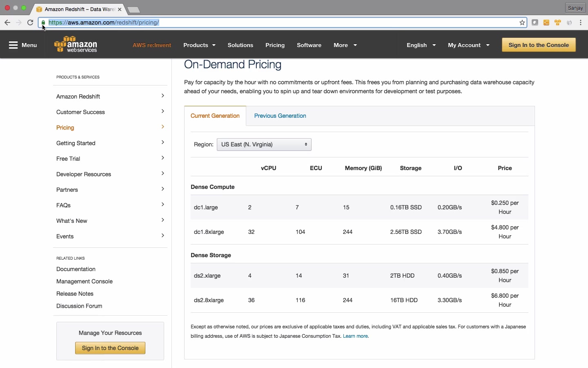
Task: Open the Learn more link
Action: (x=356, y=337)
